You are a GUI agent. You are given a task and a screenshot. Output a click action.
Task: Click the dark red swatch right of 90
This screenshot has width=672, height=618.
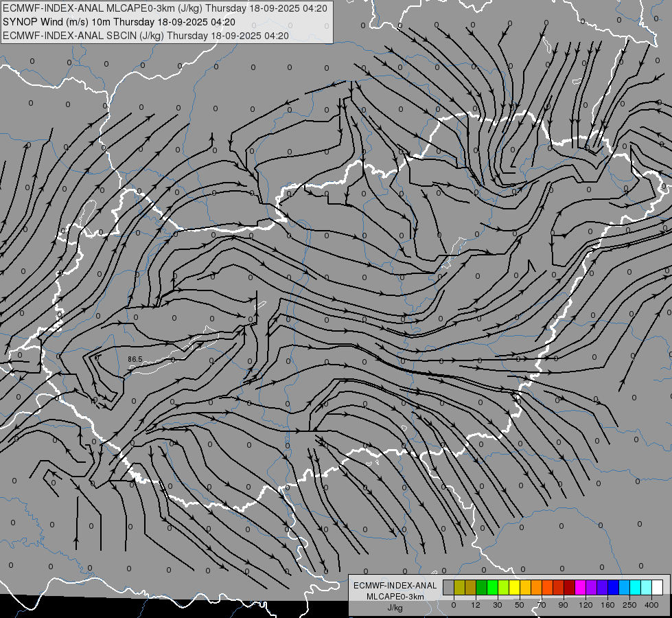569,587
